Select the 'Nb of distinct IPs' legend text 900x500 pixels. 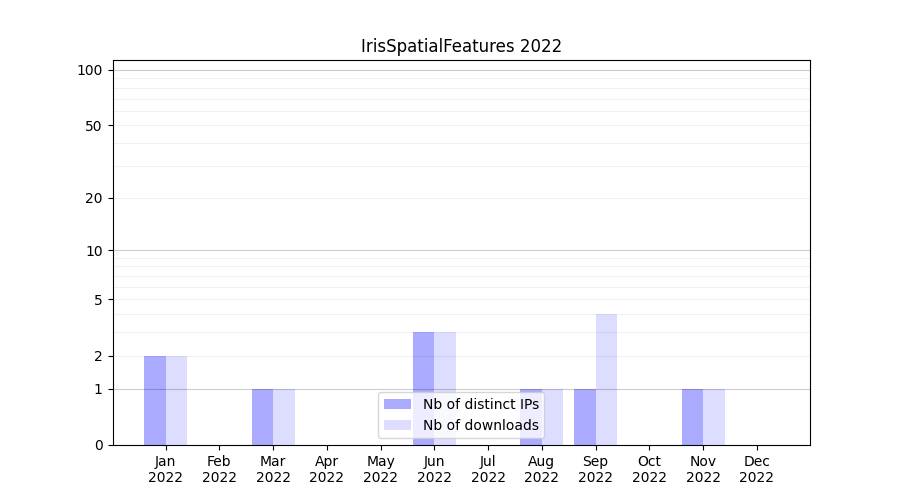click(480, 404)
